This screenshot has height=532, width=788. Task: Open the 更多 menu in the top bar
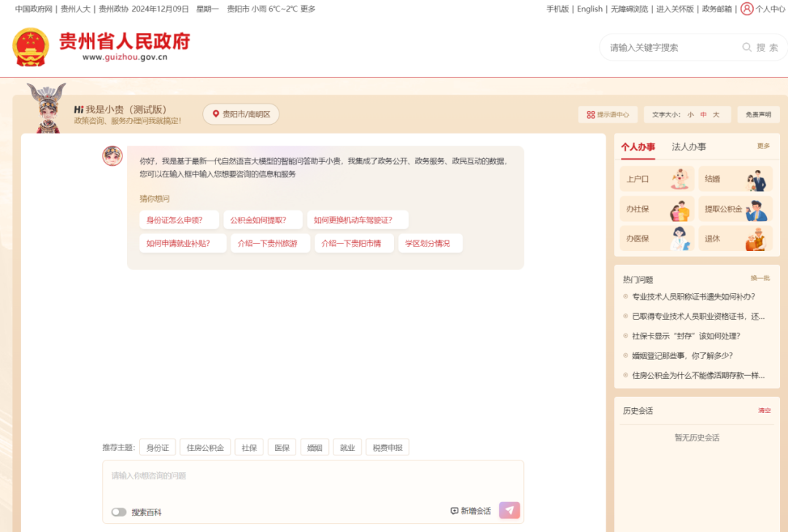306,9
